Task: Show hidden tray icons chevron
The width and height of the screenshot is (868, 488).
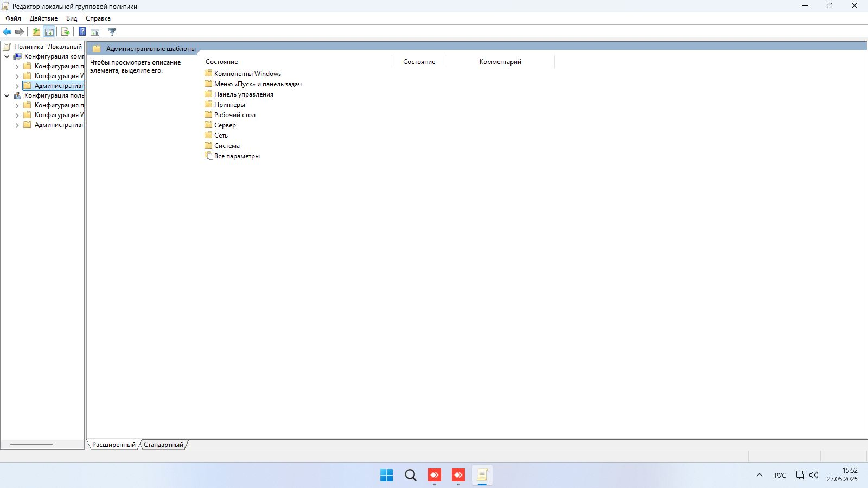Action: tap(759, 475)
